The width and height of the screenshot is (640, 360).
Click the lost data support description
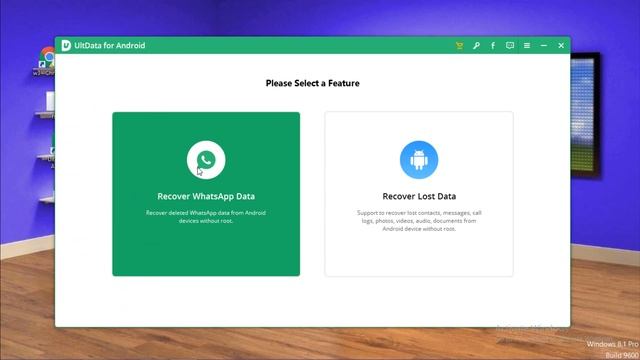419,221
